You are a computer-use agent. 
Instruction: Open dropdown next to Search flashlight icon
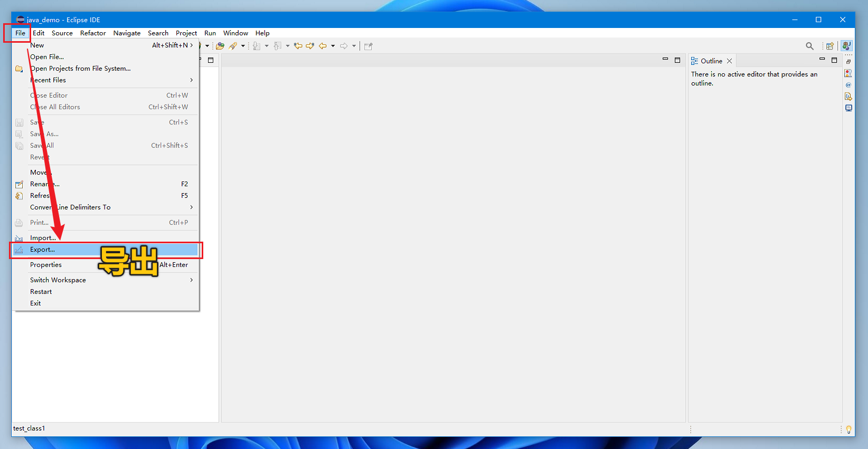(243, 46)
